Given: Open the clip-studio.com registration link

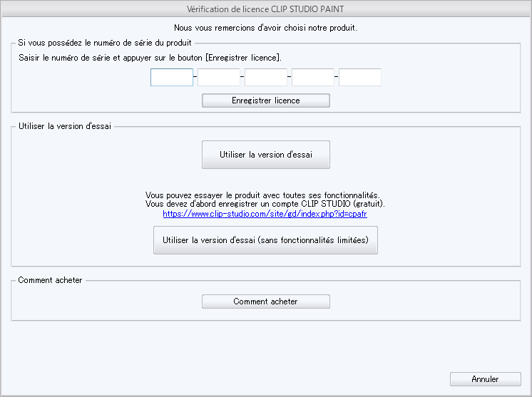Looking at the screenshot, I should (265, 214).
